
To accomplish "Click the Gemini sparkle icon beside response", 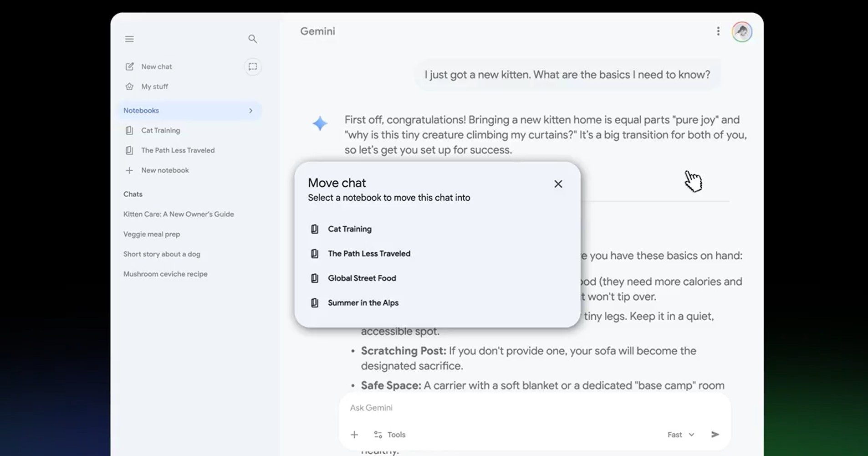I will coord(320,123).
